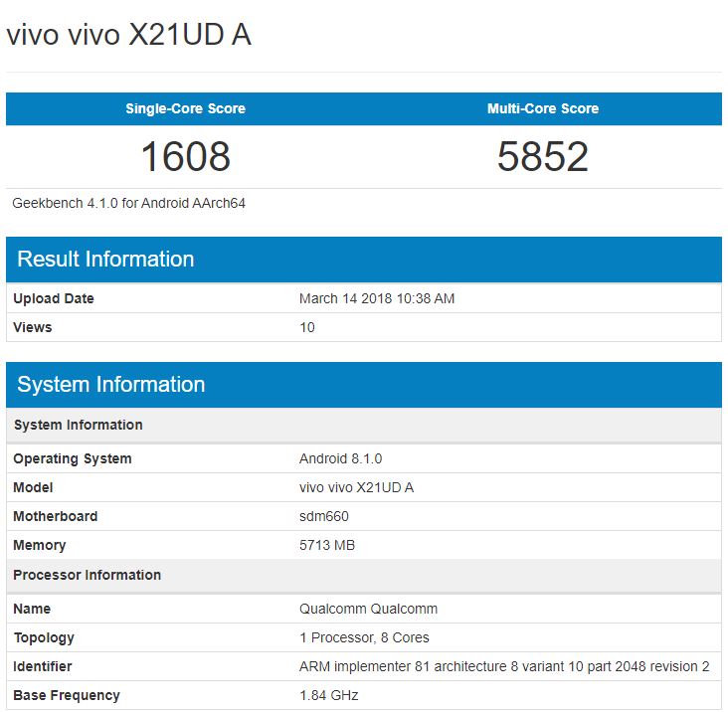The width and height of the screenshot is (728, 712).
Task: Click the Views count value 10
Action: tap(307, 327)
